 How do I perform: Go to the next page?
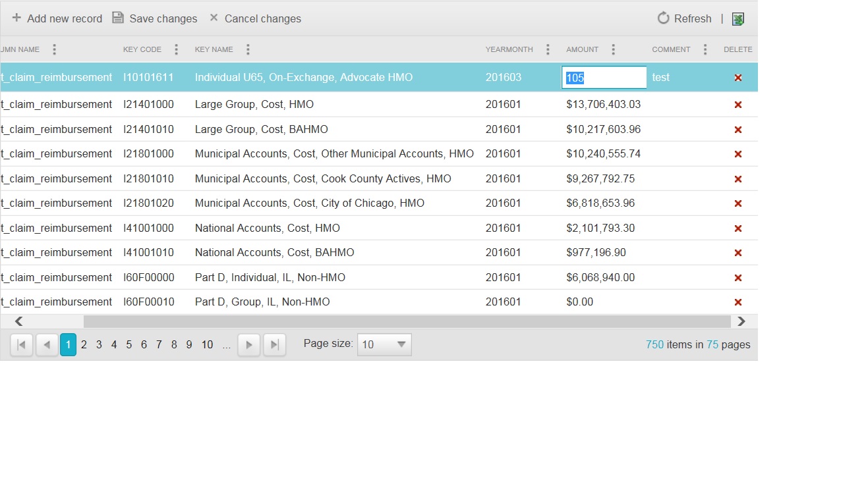point(248,345)
